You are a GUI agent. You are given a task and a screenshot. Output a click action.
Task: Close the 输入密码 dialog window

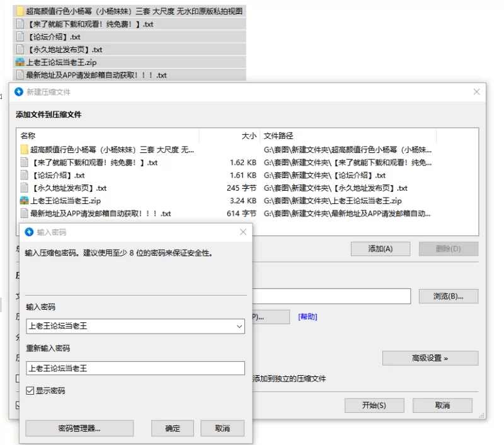click(x=243, y=232)
